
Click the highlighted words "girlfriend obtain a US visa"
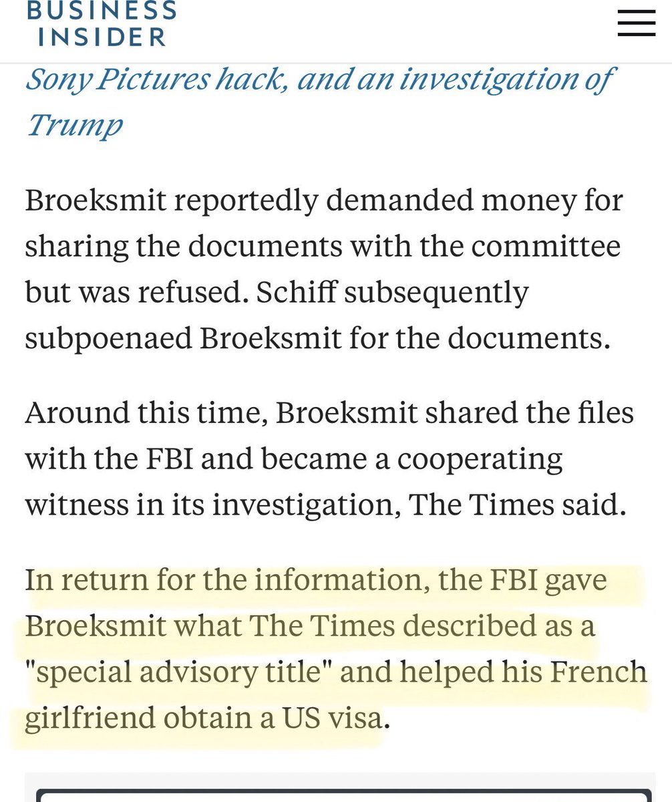[203, 718]
